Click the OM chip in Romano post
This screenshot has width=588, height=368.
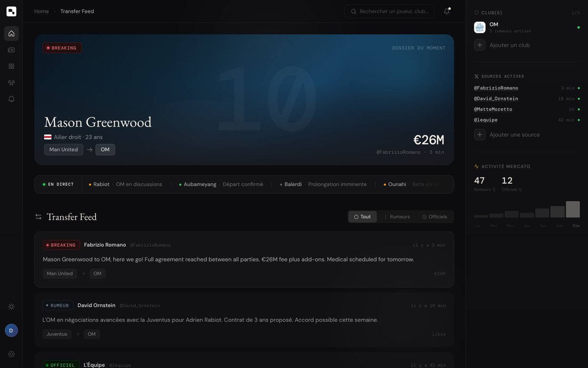point(98,274)
